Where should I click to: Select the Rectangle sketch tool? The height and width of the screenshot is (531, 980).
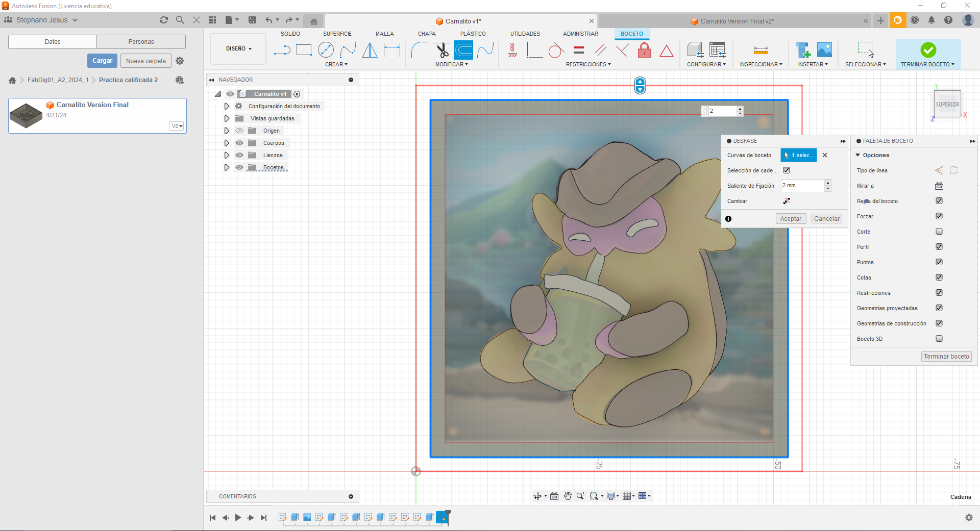tap(304, 50)
